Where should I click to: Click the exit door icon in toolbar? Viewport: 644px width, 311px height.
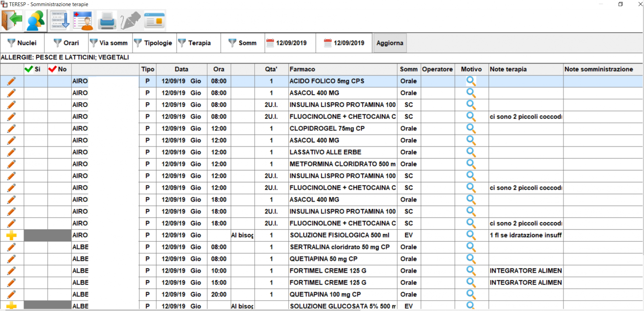coord(12,21)
